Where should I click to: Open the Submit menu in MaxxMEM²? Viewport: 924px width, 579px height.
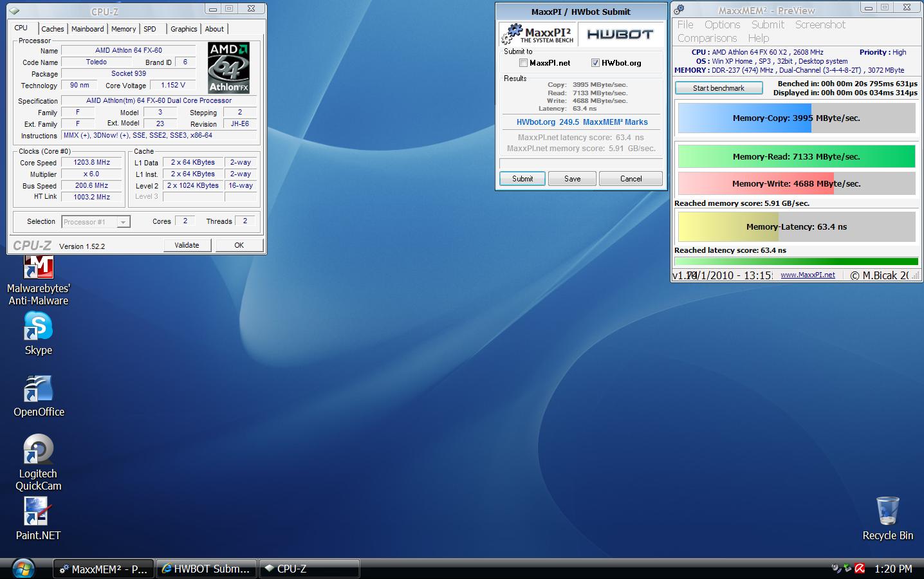pos(768,24)
